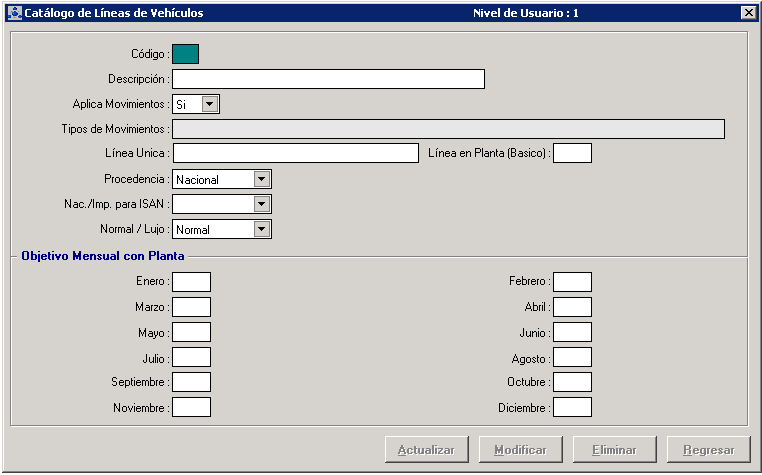Click the Diciembre objective input
Image resolution: width=762 pixels, height=475 pixels.
(x=572, y=407)
